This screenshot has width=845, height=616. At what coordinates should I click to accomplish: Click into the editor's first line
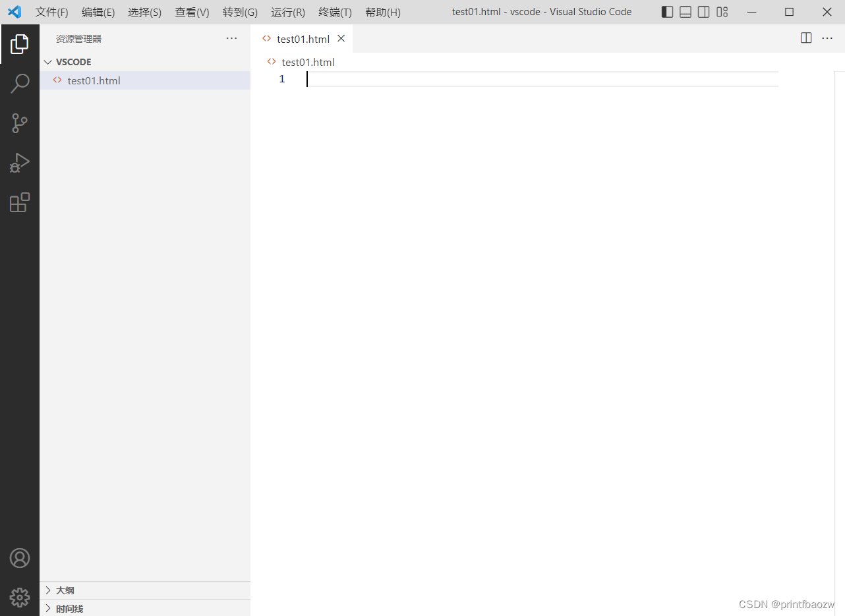point(542,79)
